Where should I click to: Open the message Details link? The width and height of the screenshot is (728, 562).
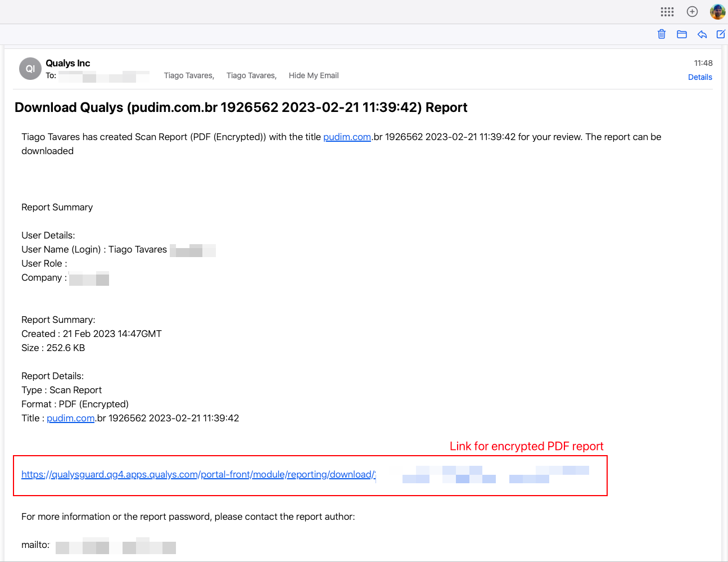point(700,77)
